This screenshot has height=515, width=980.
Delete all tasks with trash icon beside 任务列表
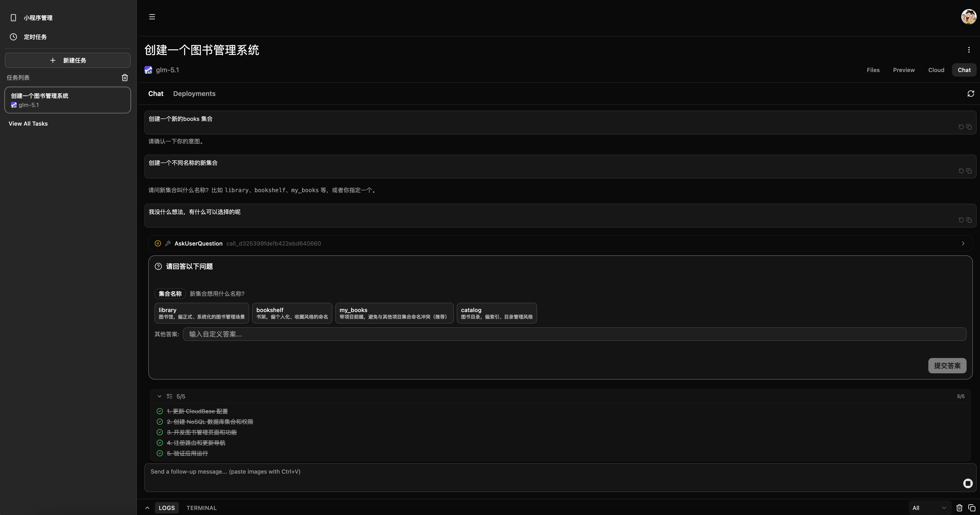[x=125, y=78]
